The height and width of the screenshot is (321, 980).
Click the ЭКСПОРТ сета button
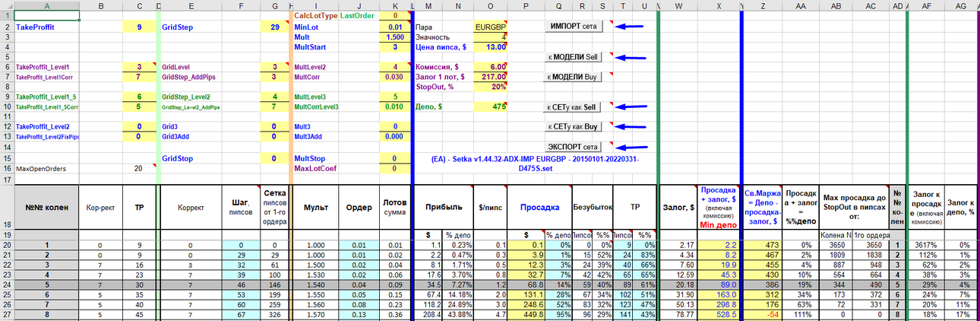574,146
